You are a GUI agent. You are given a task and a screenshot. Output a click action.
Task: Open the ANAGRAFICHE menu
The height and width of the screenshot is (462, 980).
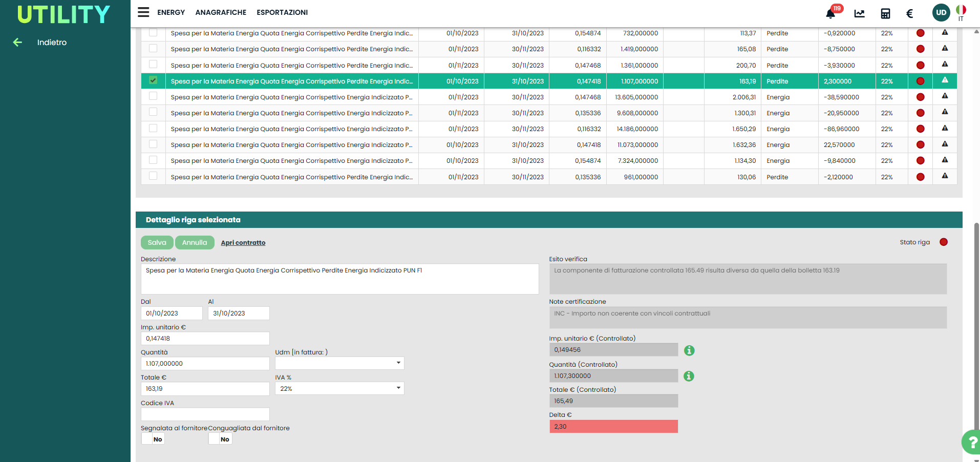tap(221, 12)
